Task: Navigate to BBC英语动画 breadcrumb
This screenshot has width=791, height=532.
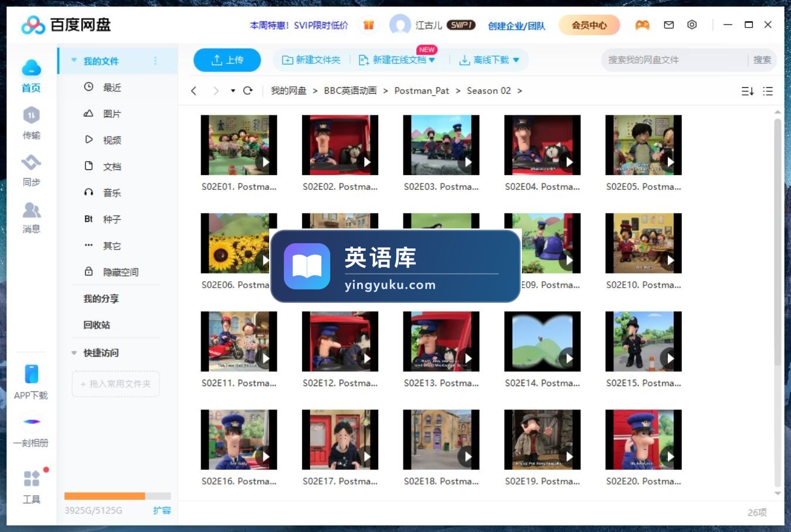Action: click(350, 91)
